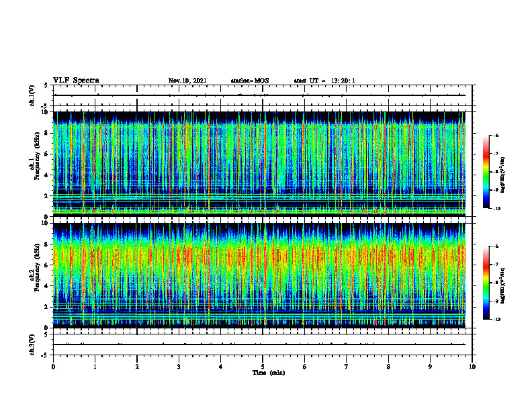Screen dimensions: 532x411
Task: Click the "4" kHz tick of ch.2 frequency axis
Action: coord(46,286)
